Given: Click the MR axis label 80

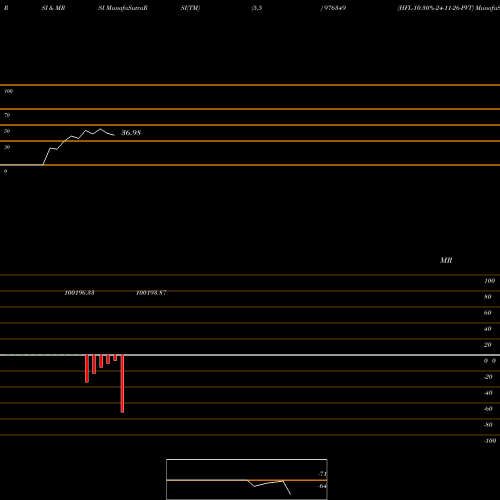Looking at the screenshot, I should click(488, 297).
